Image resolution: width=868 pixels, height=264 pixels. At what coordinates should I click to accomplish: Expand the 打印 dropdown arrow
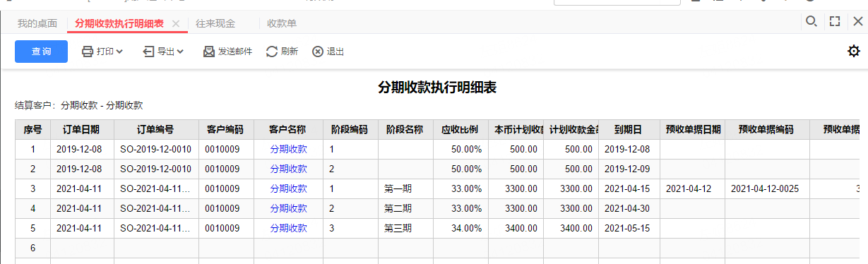point(119,52)
